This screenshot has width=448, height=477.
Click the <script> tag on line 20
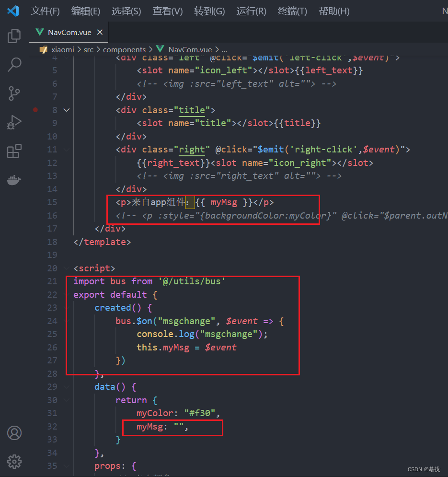point(94,268)
